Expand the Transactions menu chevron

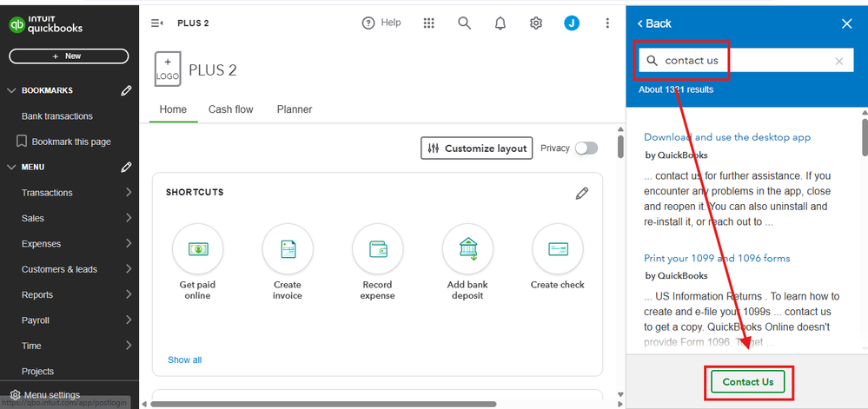(128, 193)
